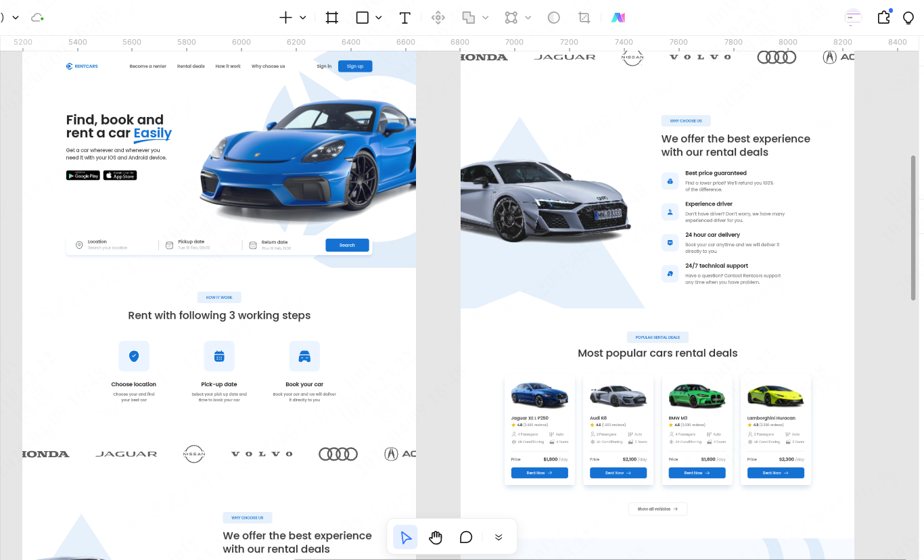
Task: Click Rent Now on the Lamborghini Huracan card
Action: coord(776,473)
